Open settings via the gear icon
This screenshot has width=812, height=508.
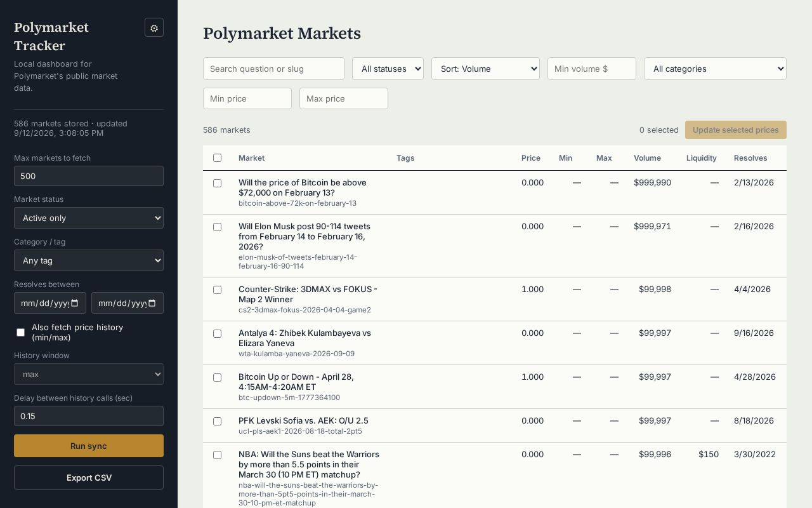point(154,27)
